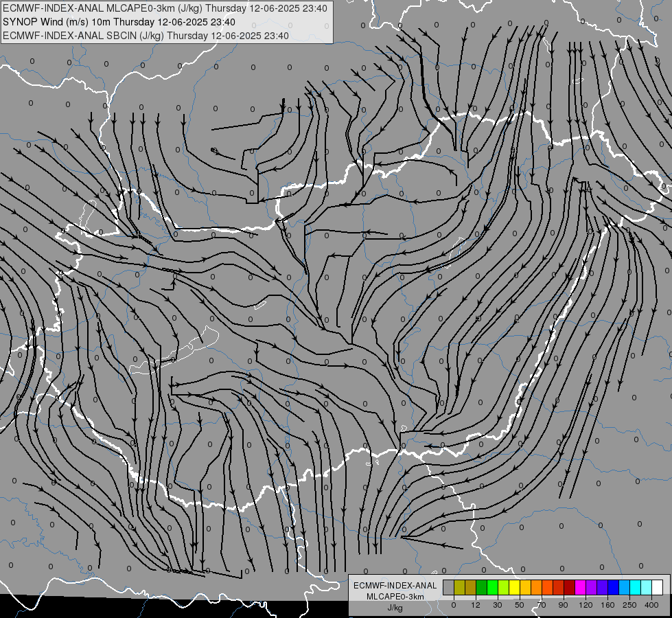
Task: Click the yellow-green legend swatch
Action: (x=504, y=588)
